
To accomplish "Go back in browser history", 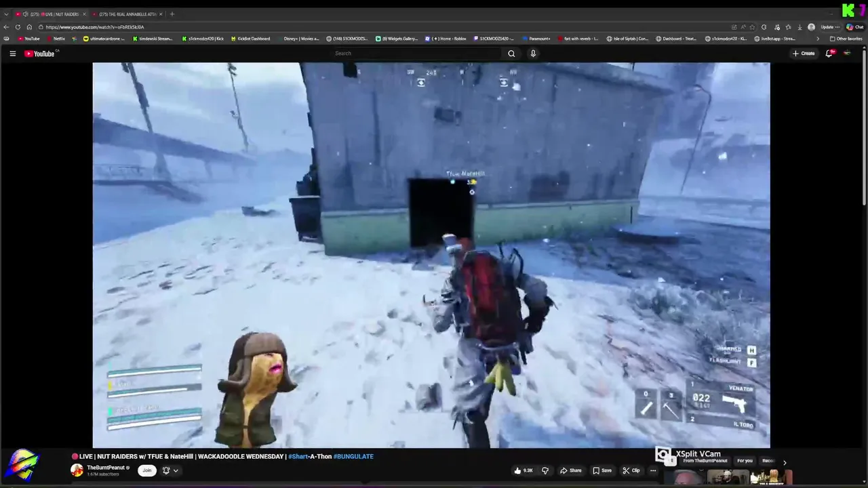I will [x=7, y=27].
